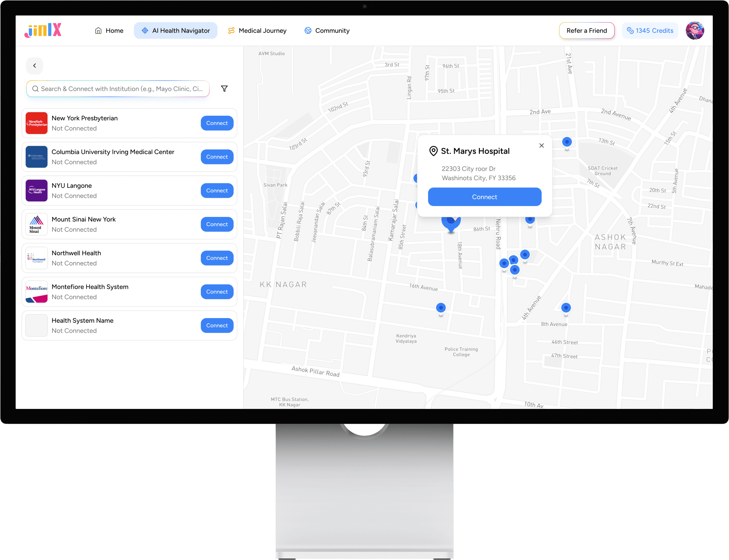Select map pin near 13th St
This screenshot has width=729, height=560.
point(567,142)
